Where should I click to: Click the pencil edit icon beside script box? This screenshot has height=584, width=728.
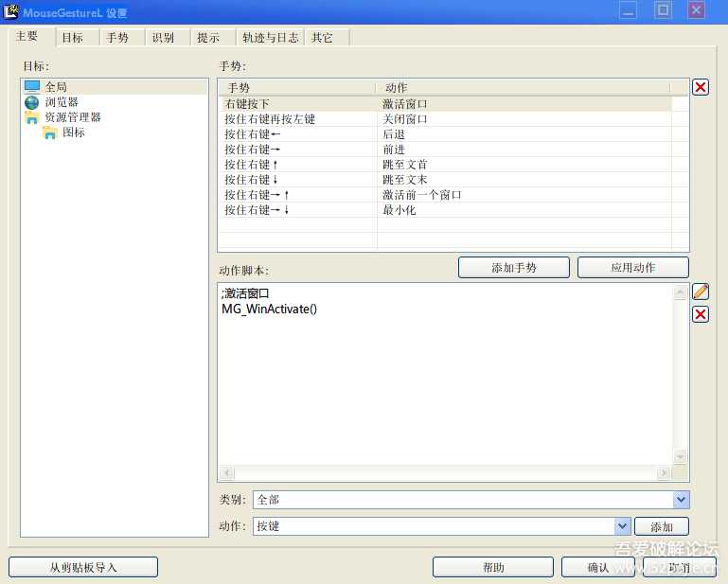tap(701, 292)
